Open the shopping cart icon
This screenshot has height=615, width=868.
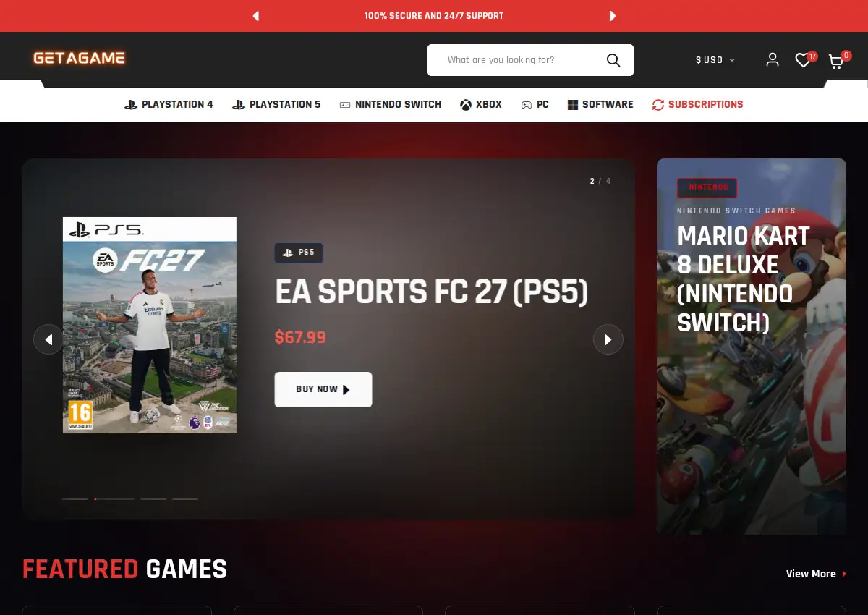pos(836,61)
